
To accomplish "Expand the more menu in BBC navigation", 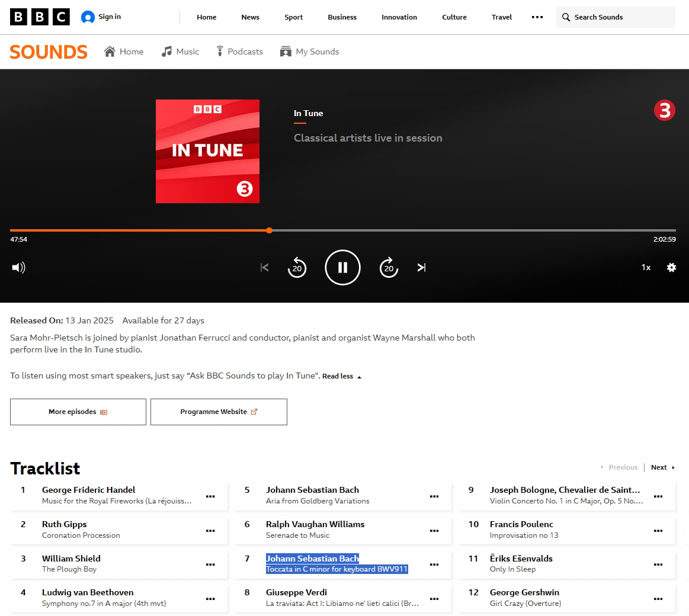I will 537,17.
